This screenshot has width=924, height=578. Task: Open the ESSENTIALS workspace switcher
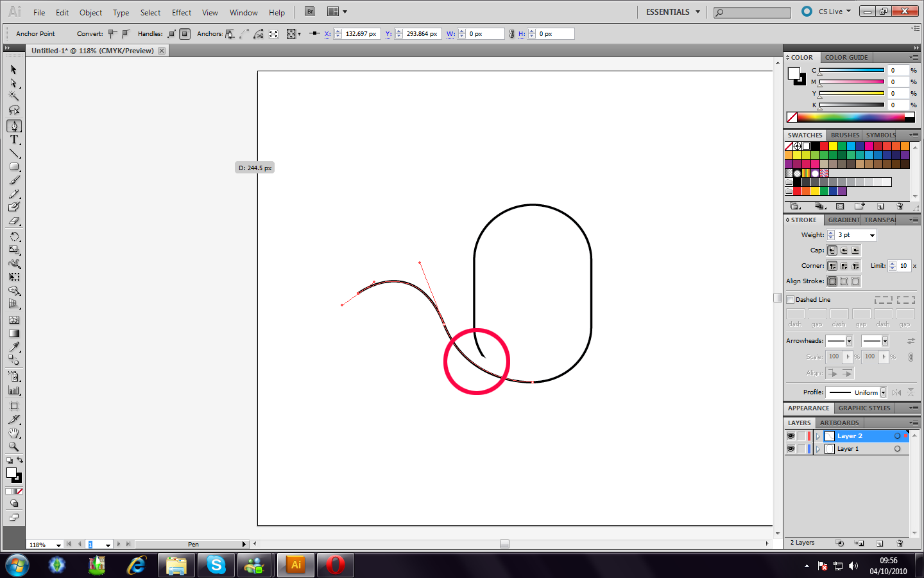pos(672,12)
